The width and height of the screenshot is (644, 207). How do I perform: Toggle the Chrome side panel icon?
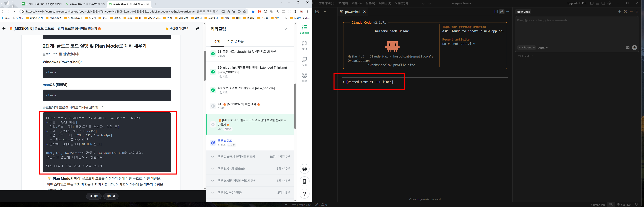296,11
